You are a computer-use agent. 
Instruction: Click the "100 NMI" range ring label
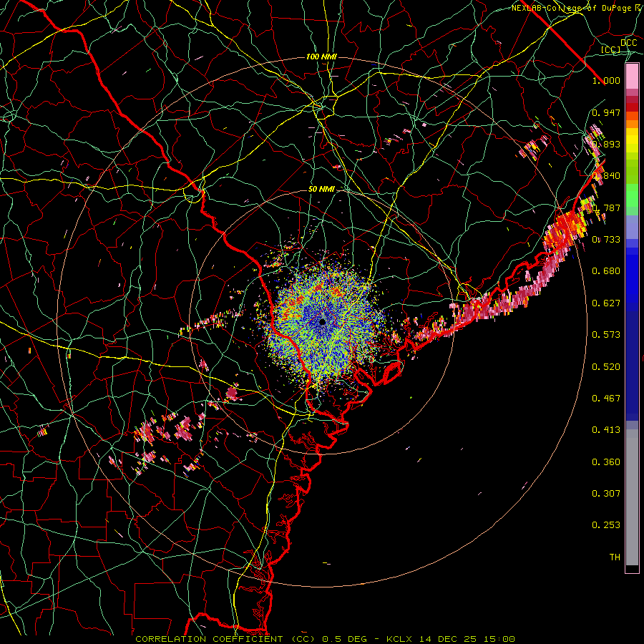(x=321, y=57)
